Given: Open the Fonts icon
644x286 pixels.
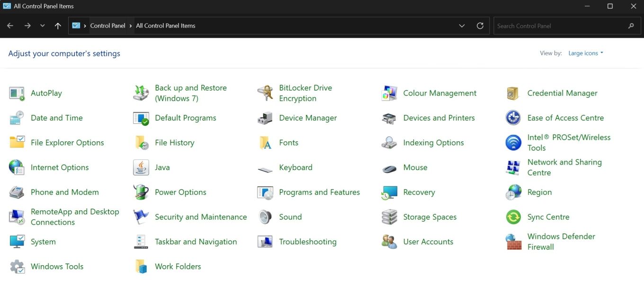Looking at the screenshot, I should 288,142.
